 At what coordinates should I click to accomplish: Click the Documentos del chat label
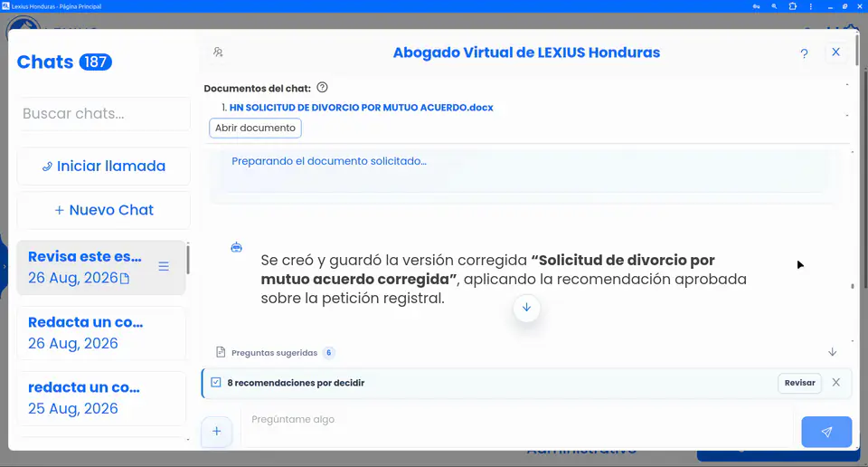258,89
